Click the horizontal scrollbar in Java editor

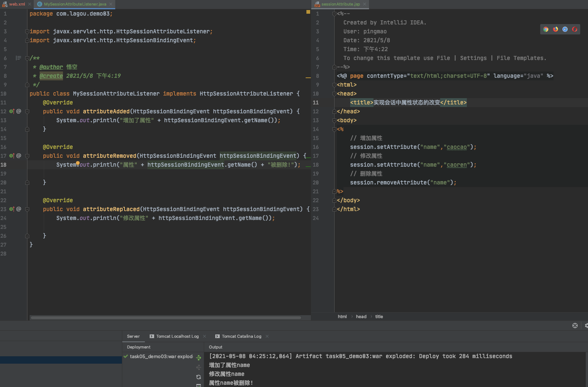pyautogui.click(x=166, y=318)
